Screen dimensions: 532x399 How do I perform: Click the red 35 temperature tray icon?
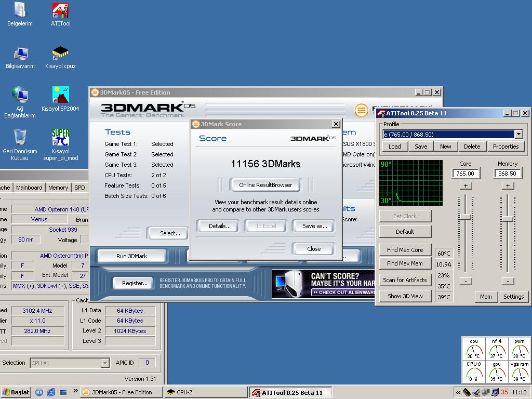[504, 393]
